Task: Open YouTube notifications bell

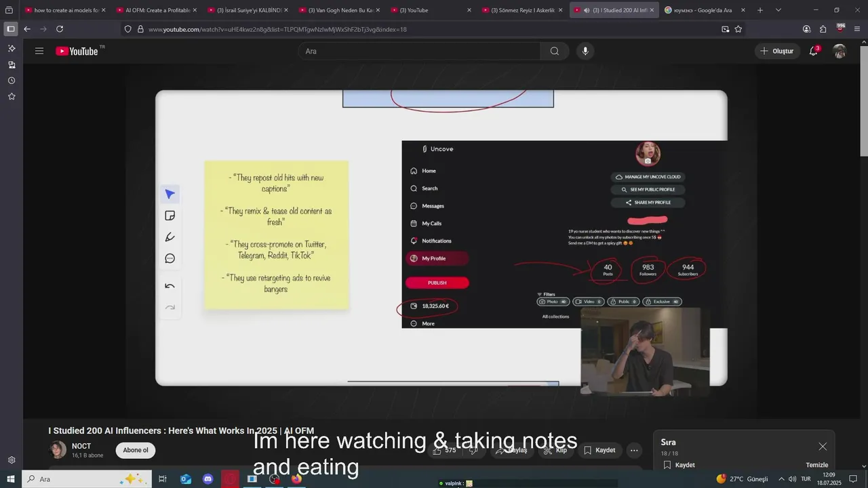Action: (813, 51)
